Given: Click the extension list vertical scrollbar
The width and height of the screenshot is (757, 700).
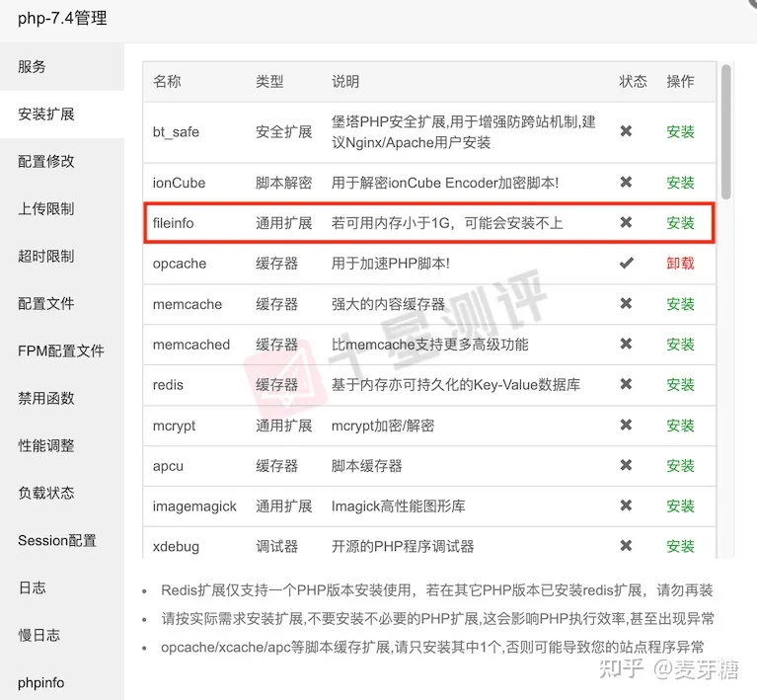Looking at the screenshot, I should 726,132.
